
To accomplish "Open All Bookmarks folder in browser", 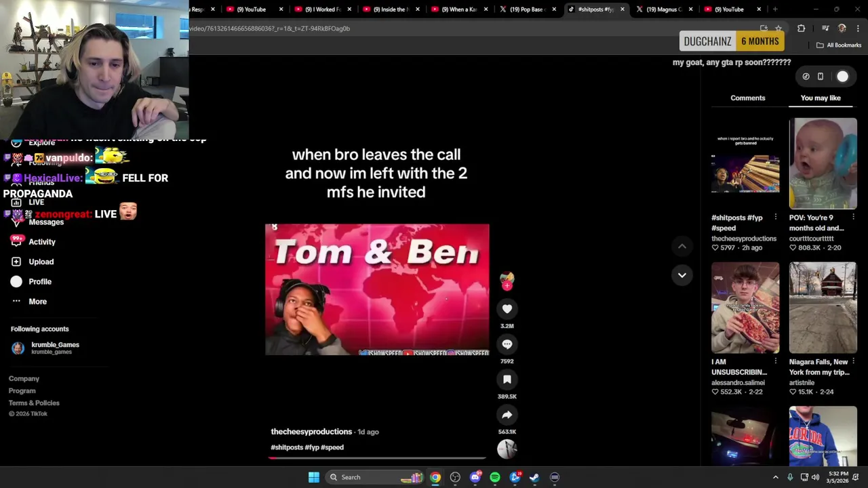I will pyautogui.click(x=839, y=45).
